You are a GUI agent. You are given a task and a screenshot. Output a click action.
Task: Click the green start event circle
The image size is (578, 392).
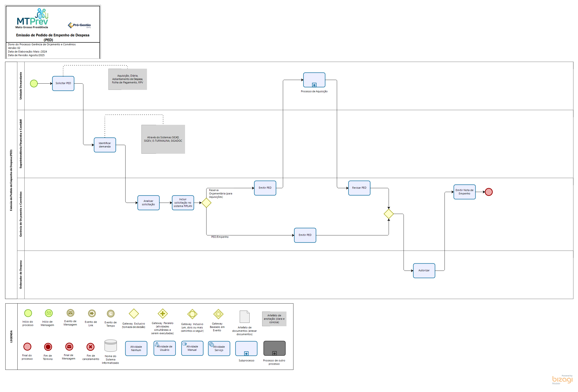click(34, 84)
